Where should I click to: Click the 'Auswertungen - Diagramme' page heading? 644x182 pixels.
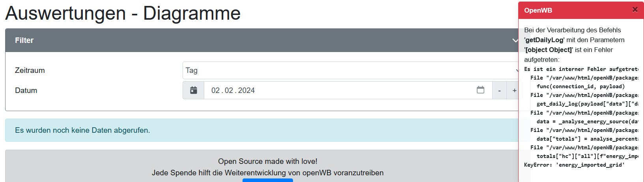click(123, 13)
